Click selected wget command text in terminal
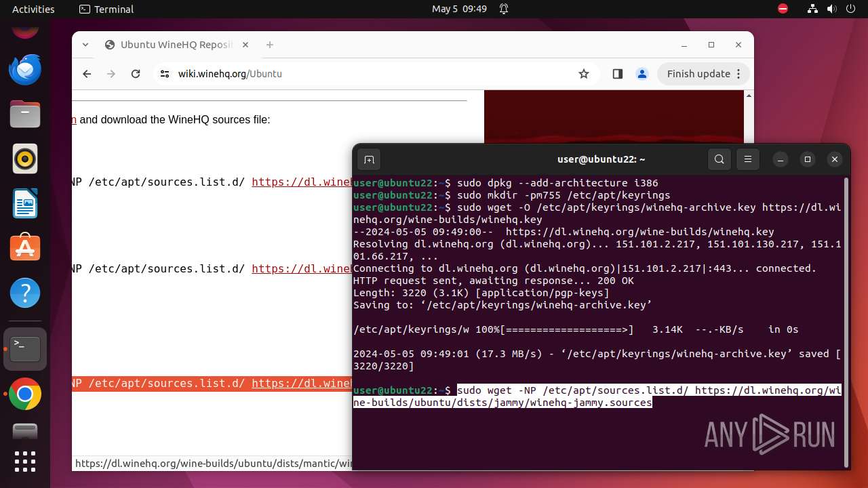 (x=597, y=396)
